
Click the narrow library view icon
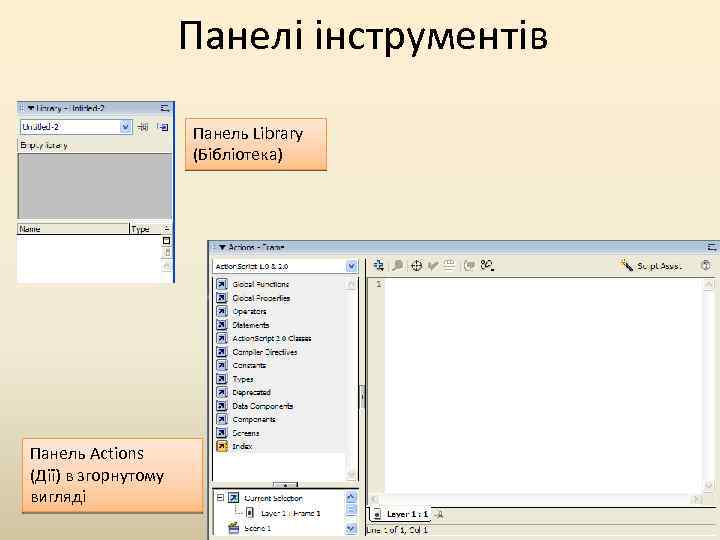tap(167, 253)
